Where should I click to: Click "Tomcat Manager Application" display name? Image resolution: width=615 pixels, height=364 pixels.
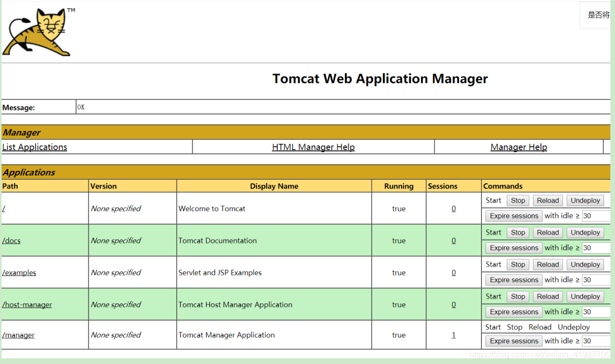point(227,335)
